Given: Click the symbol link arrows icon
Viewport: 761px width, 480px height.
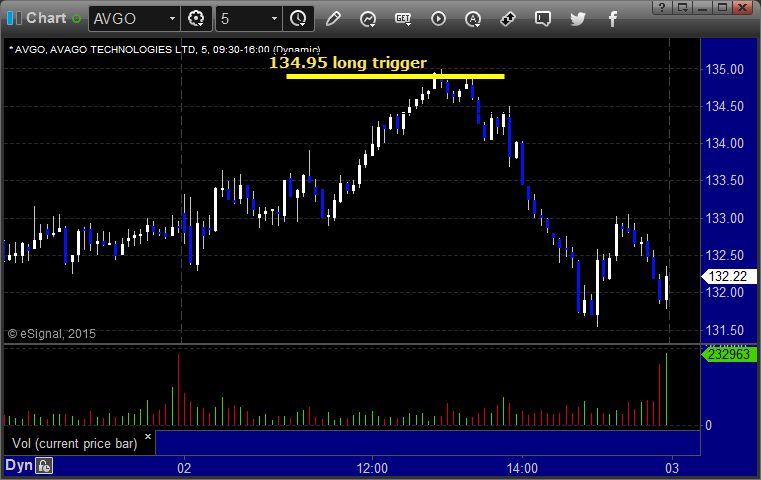Looking at the screenshot, I should 508,19.
